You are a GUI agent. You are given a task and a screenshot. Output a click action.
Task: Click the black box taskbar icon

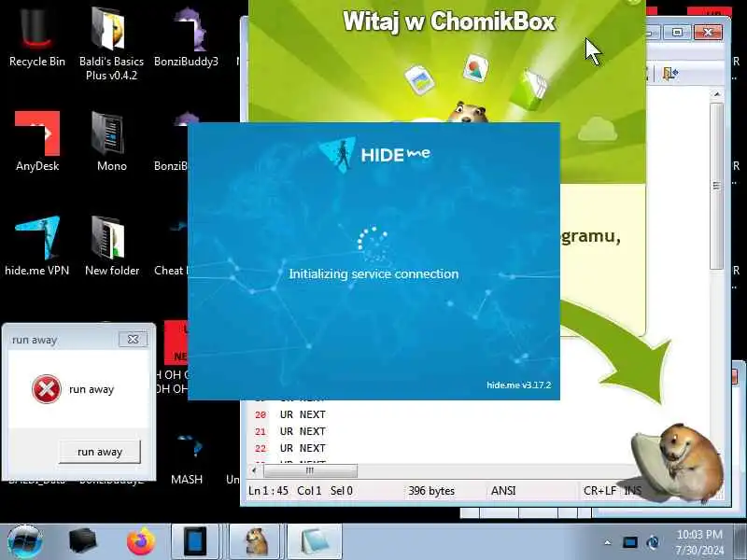coord(82,541)
